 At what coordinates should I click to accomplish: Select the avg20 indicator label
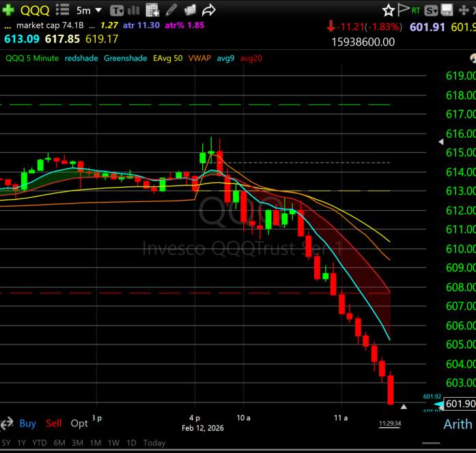(x=251, y=58)
